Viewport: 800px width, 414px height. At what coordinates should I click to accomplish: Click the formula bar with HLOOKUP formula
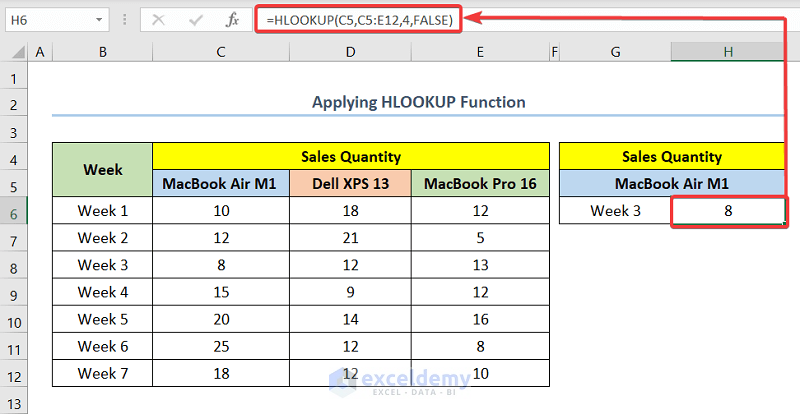coord(359,20)
